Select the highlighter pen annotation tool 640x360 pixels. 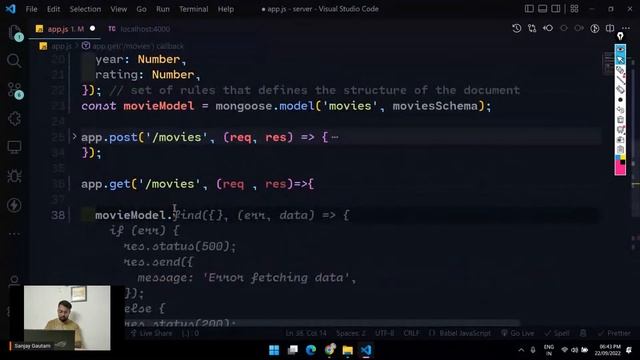(620, 70)
